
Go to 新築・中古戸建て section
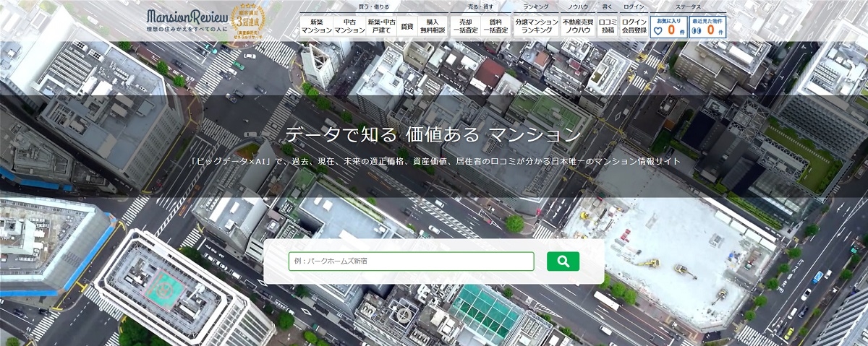coord(381,26)
